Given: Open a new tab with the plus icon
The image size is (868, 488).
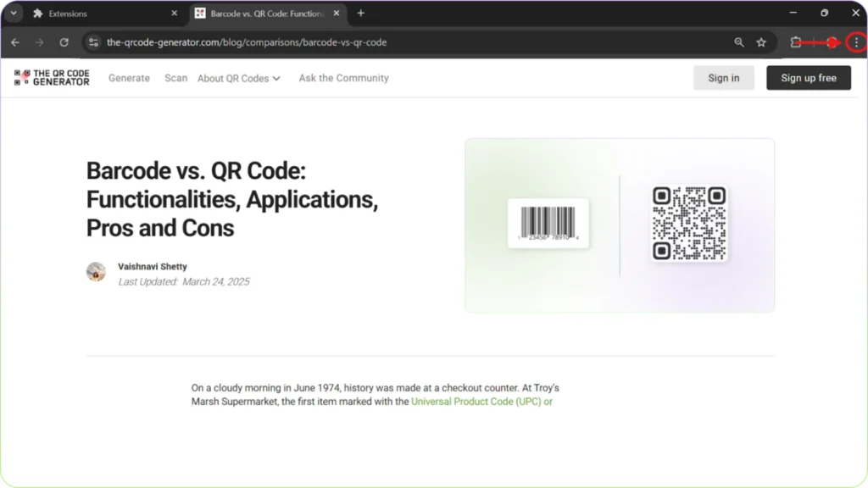Looking at the screenshot, I should (361, 13).
